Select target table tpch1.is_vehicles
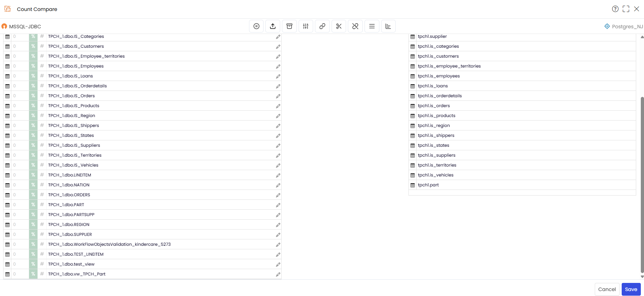Viewport: 644px width, 296px height. pyautogui.click(x=522, y=175)
